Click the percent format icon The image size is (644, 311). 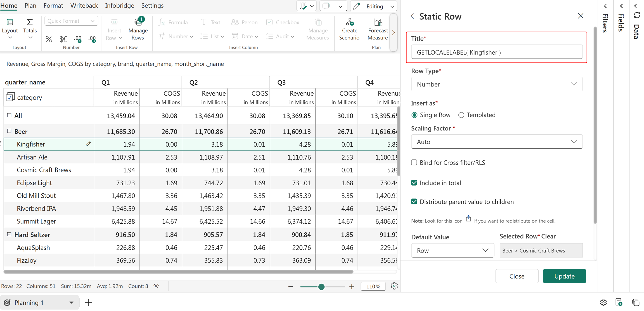click(49, 39)
